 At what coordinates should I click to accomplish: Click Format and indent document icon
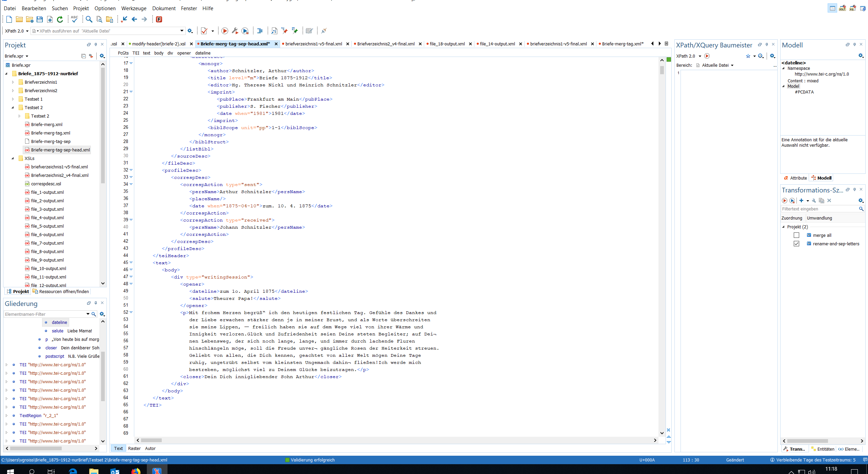(260, 31)
